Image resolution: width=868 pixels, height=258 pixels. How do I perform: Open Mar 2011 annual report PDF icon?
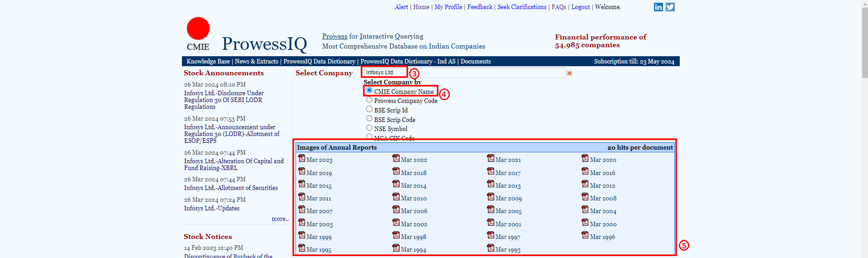click(301, 197)
